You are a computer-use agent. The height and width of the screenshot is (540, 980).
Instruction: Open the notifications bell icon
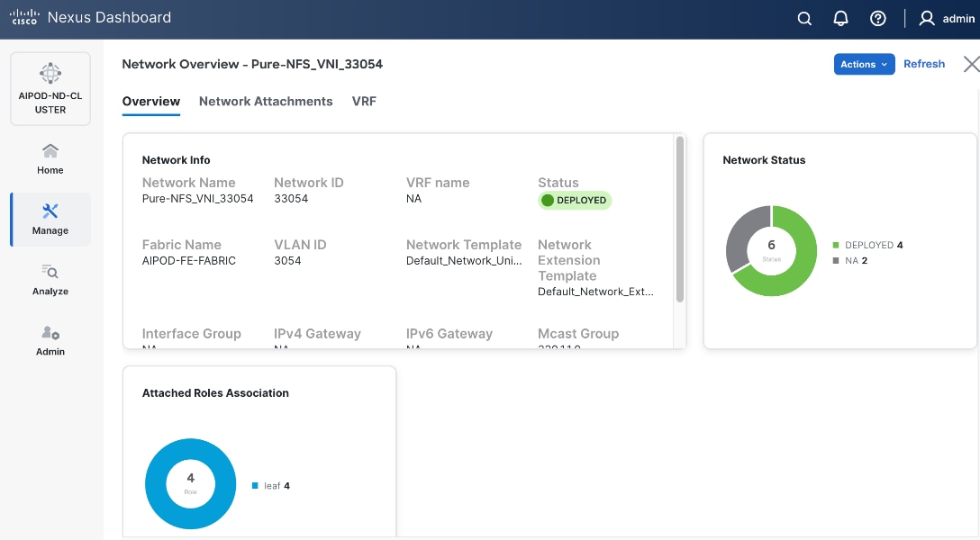tap(841, 18)
